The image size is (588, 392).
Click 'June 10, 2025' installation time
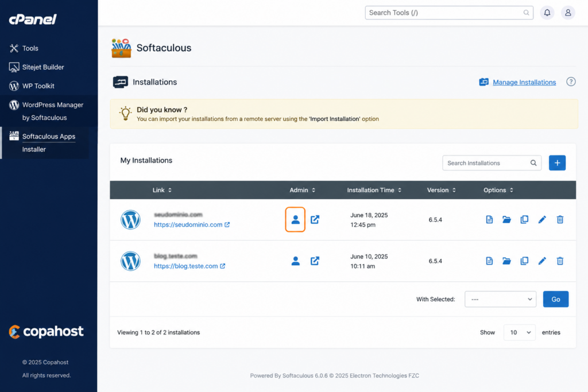pyautogui.click(x=369, y=257)
